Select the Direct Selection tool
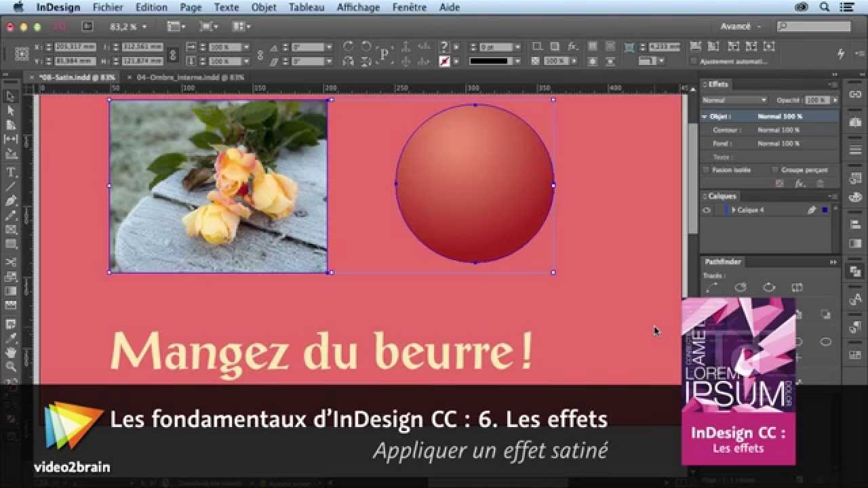Screen dimensions: 868x488 click(x=11, y=110)
